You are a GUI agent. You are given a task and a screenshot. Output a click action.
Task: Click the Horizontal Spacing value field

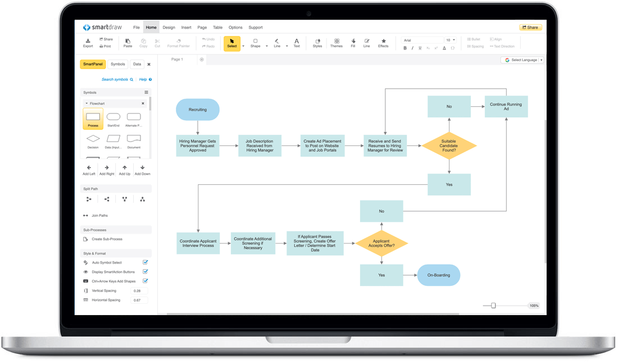pyautogui.click(x=139, y=300)
